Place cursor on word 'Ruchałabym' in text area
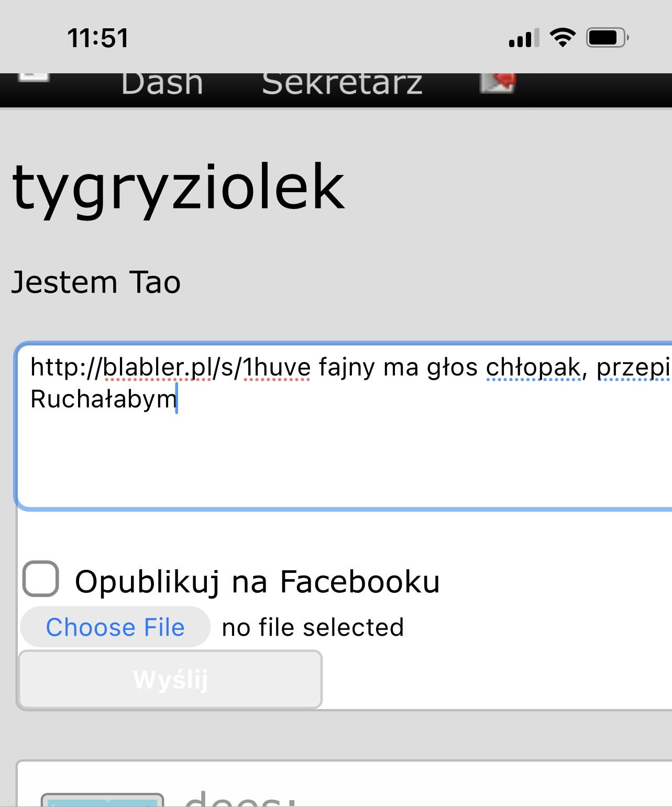Screen dimensions: 672x807 click(x=104, y=400)
